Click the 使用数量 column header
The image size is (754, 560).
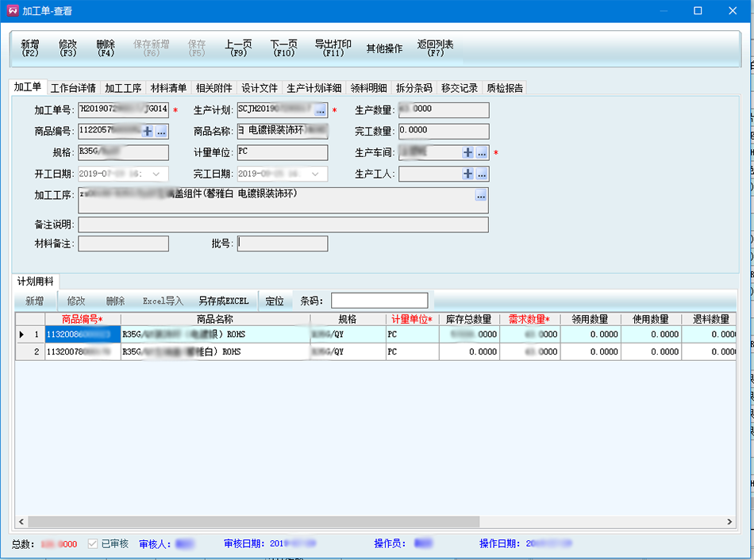click(651, 319)
